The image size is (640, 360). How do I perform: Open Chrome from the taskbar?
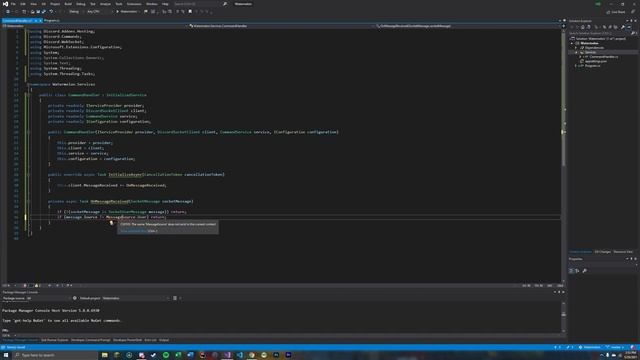click(x=251, y=355)
